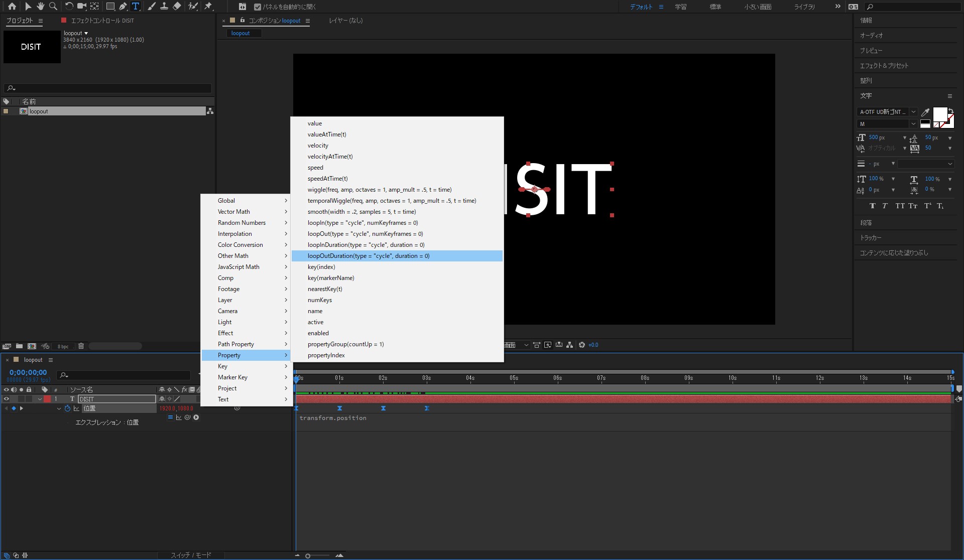The width and height of the screenshot is (964, 560).
Task: Choose loopOut(type = "cycle") menu entry
Action: click(x=397, y=234)
